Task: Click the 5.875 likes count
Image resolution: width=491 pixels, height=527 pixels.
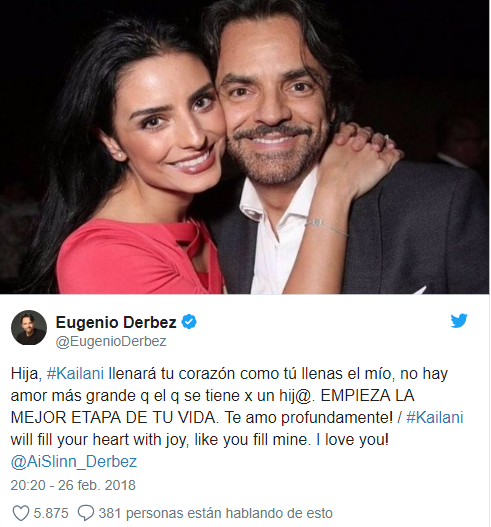Action: pyautogui.click(x=51, y=513)
